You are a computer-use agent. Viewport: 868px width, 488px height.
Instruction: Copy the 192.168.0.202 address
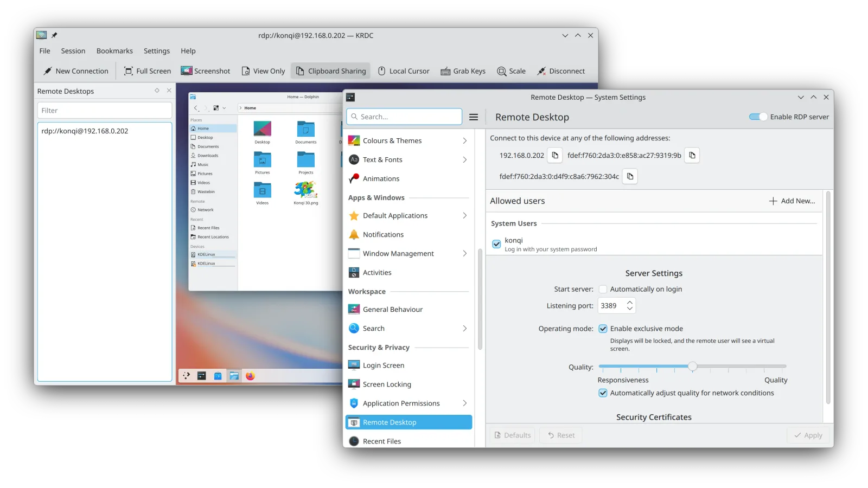[x=555, y=156]
